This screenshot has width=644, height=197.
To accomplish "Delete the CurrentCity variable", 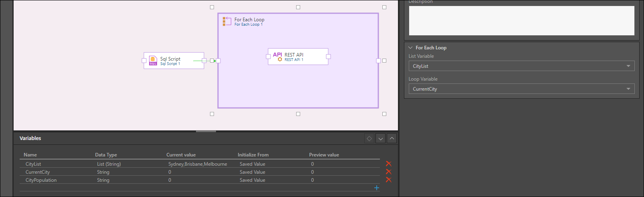I will point(388,172).
